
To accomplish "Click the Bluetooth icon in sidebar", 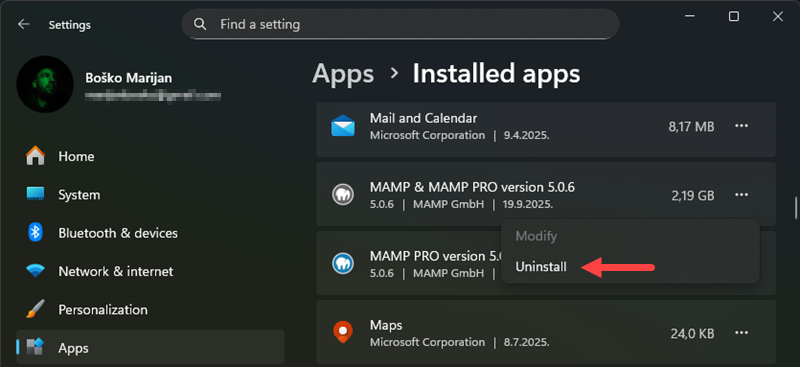I will (x=35, y=233).
